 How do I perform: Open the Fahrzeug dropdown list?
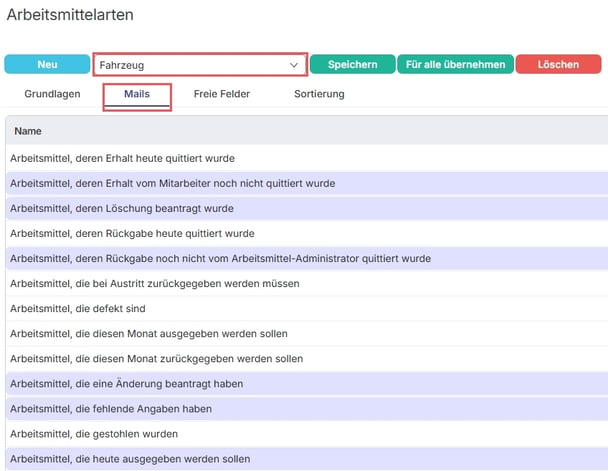(200, 65)
